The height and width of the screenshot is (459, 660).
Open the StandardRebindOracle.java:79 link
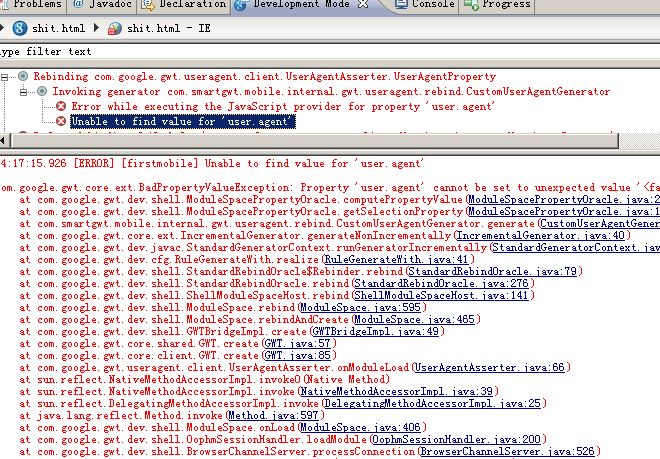(492, 271)
